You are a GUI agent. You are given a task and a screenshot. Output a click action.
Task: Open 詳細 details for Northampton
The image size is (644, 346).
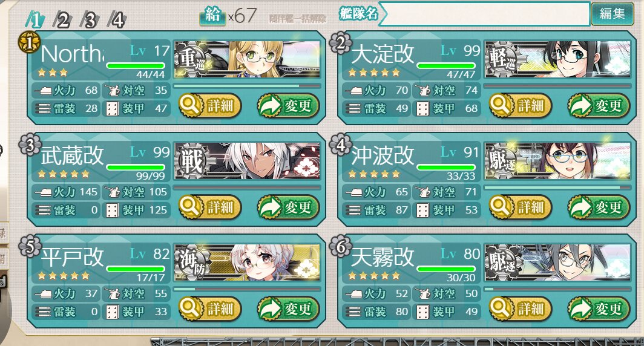coord(210,106)
